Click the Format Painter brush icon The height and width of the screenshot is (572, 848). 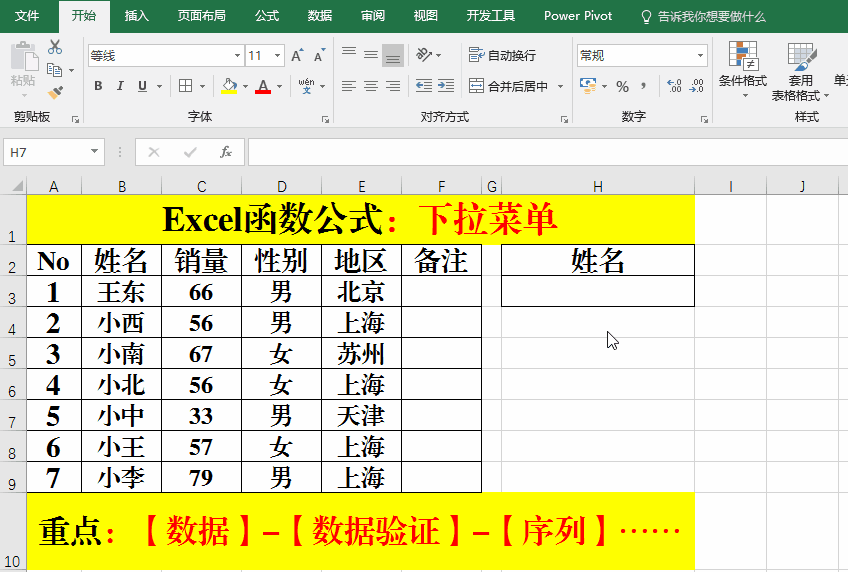click(x=55, y=92)
